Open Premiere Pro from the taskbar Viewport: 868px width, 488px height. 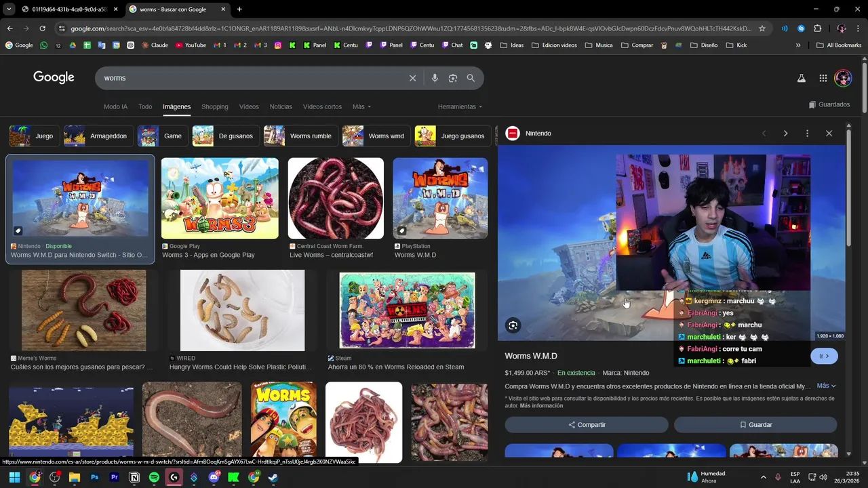114,477
